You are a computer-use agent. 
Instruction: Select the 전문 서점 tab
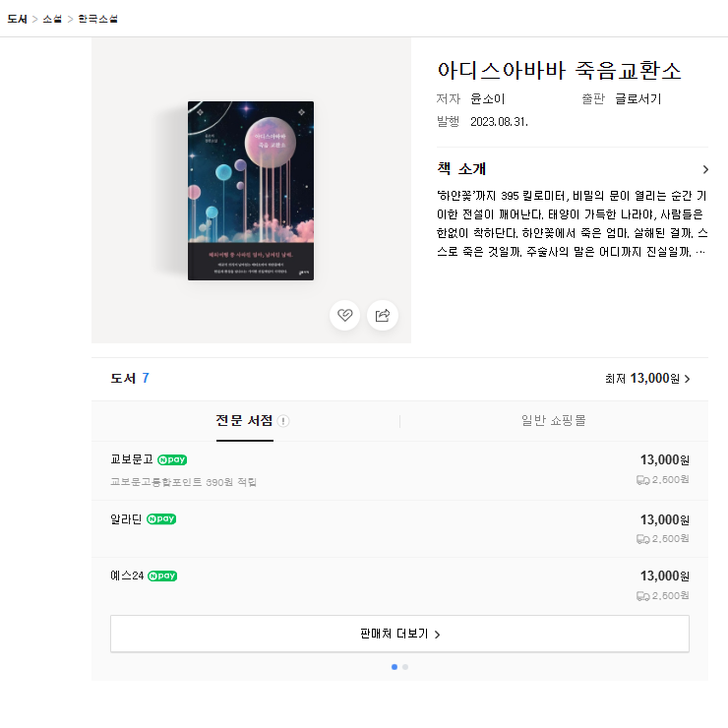pyautogui.click(x=245, y=421)
